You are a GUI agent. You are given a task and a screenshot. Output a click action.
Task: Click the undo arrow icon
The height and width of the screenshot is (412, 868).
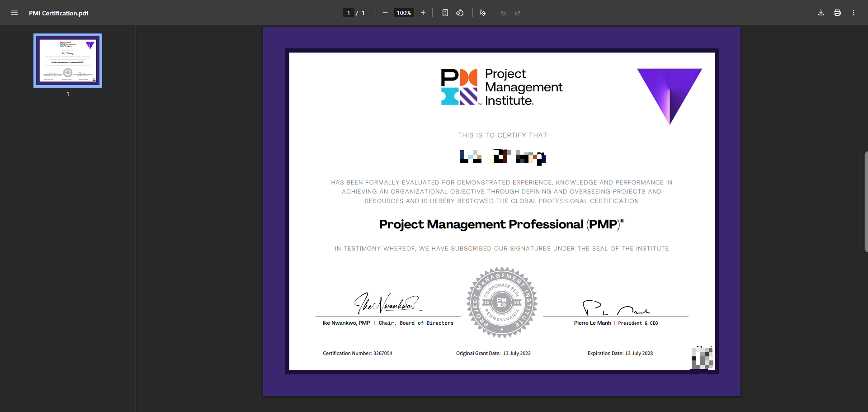point(503,13)
